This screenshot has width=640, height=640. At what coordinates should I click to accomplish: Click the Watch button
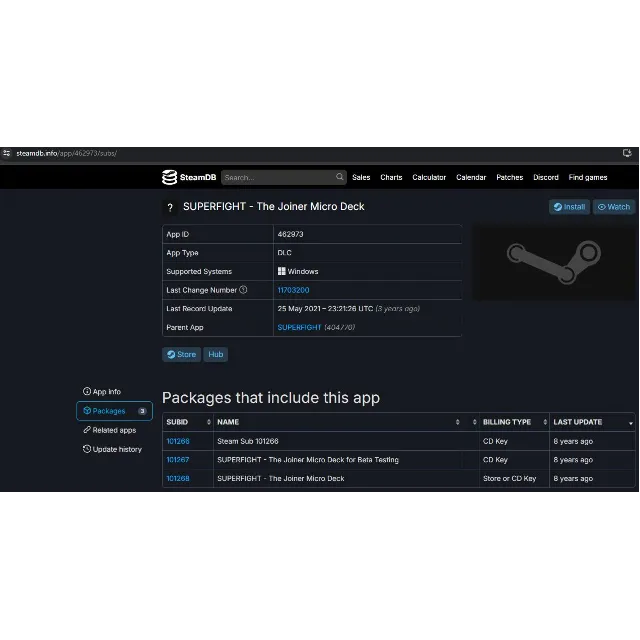click(x=614, y=207)
